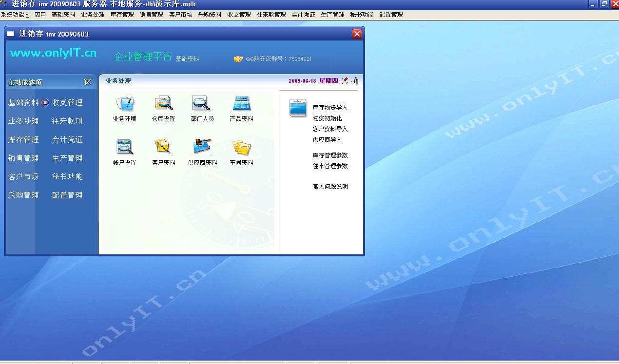
Task: Open the 供应商资料 icon
Action: coord(202,147)
